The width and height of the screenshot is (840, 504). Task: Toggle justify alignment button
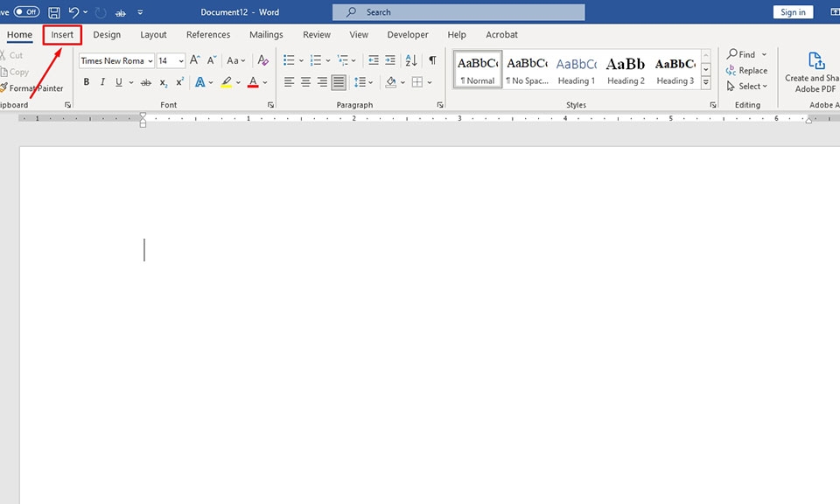339,82
